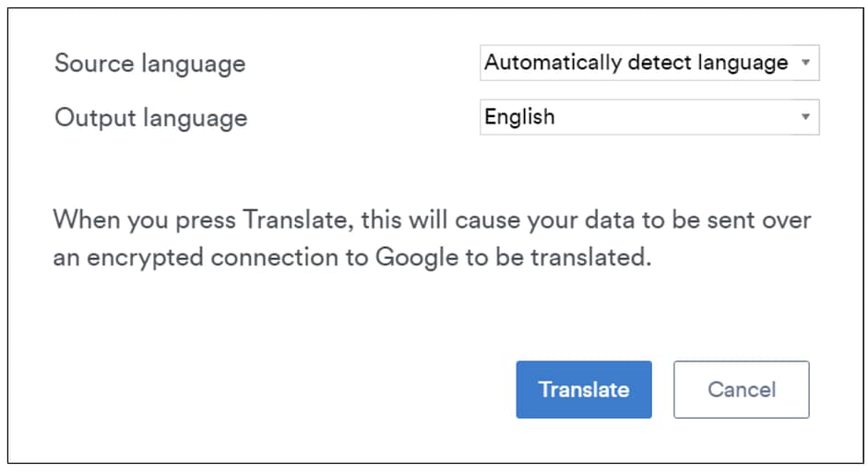Click the Source language label
The width and height of the screenshot is (868, 472).
[149, 64]
